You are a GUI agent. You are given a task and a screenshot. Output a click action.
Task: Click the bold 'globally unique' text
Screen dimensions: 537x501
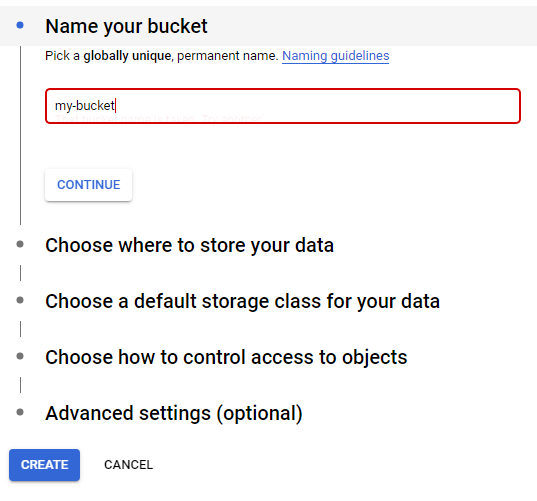(127, 56)
